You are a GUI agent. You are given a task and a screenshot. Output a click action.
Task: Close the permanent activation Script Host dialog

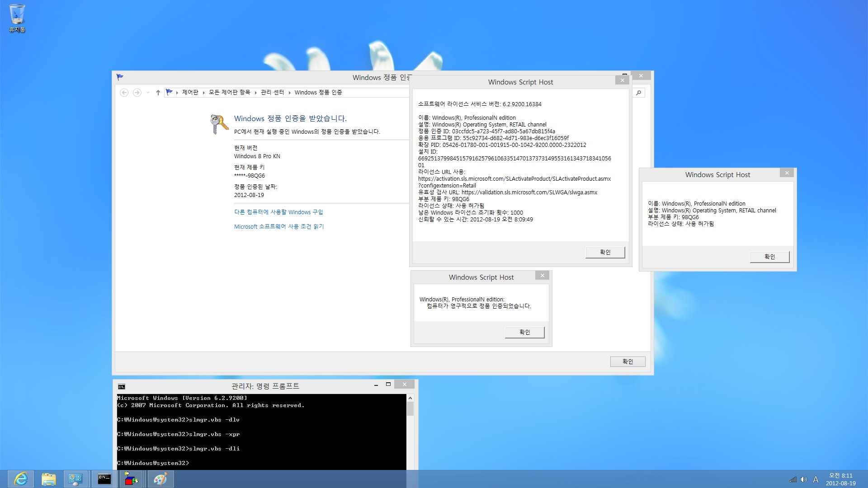click(x=542, y=275)
